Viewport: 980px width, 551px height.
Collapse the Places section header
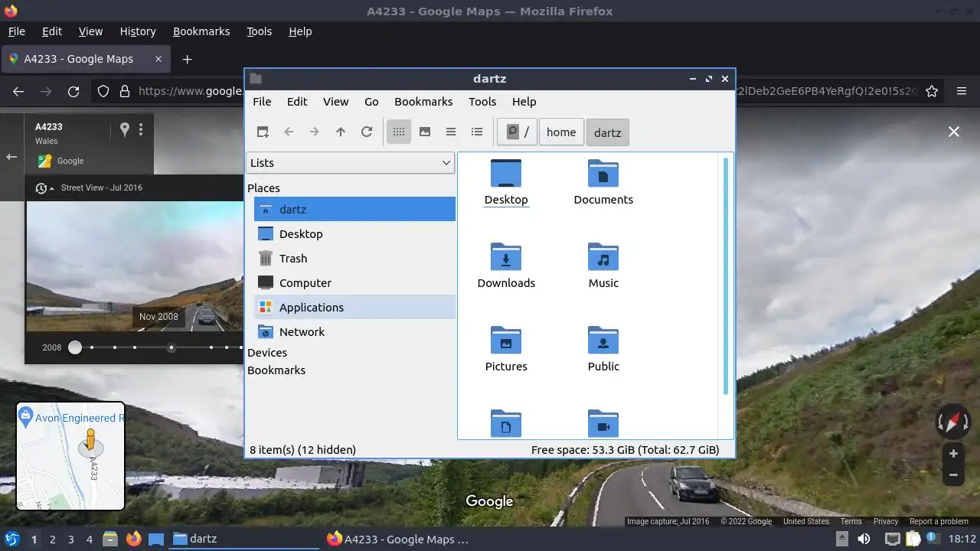pos(263,187)
